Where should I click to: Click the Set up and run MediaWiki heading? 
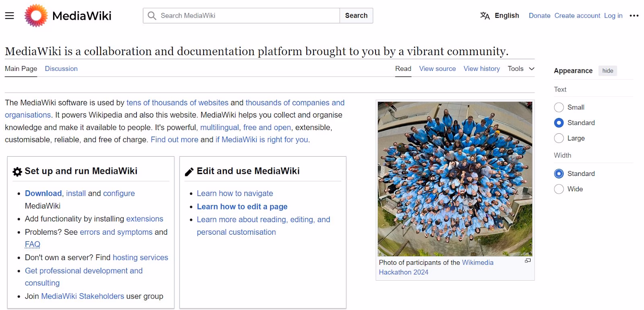(x=81, y=171)
